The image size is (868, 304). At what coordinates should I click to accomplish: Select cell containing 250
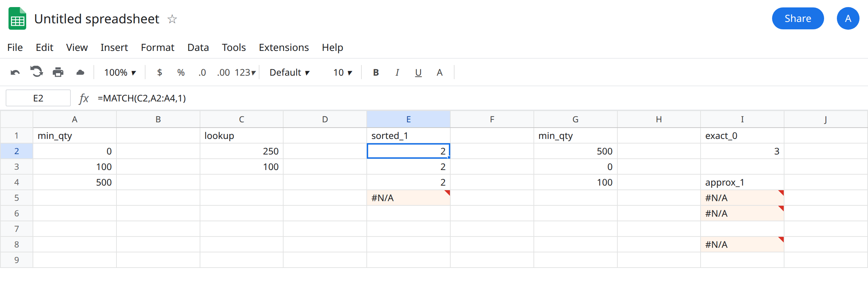[241, 151]
